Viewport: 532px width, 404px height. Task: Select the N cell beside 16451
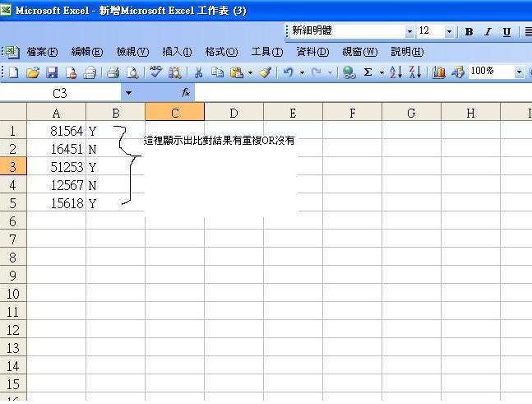click(116, 149)
